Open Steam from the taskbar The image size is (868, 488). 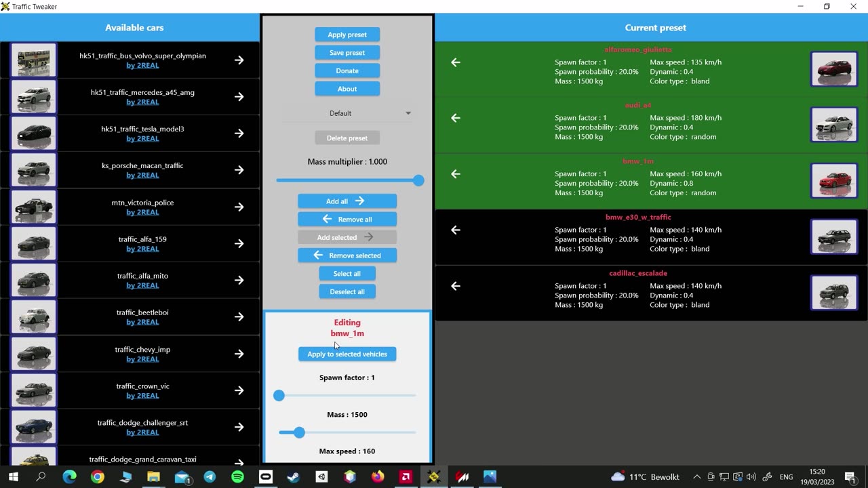click(x=293, y=477)
